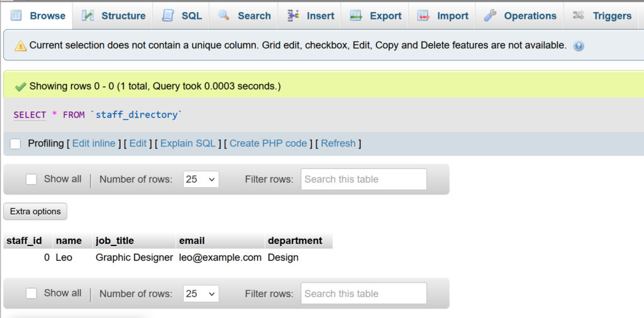Click the Insert tab icon

coord(293,16)
